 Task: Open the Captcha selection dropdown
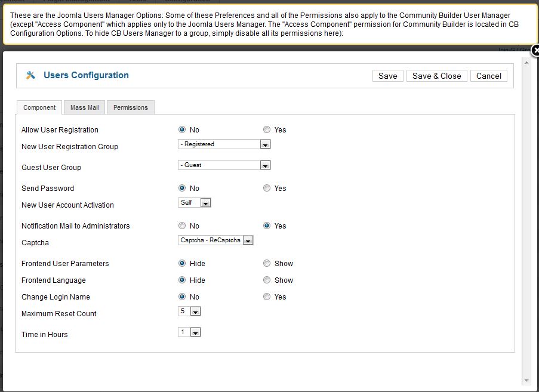pos(215,240)
